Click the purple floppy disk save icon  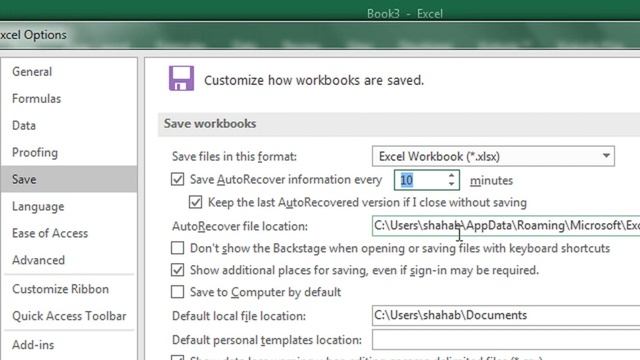182,78
